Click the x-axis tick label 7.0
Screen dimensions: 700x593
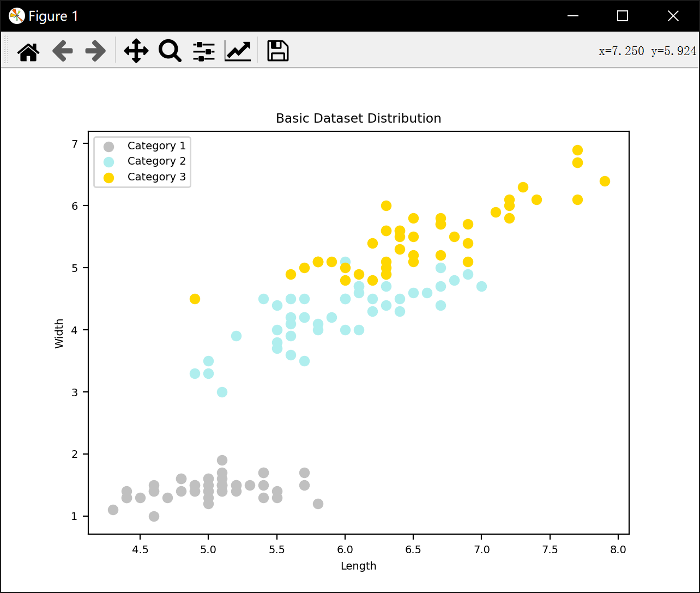[481, 549]
